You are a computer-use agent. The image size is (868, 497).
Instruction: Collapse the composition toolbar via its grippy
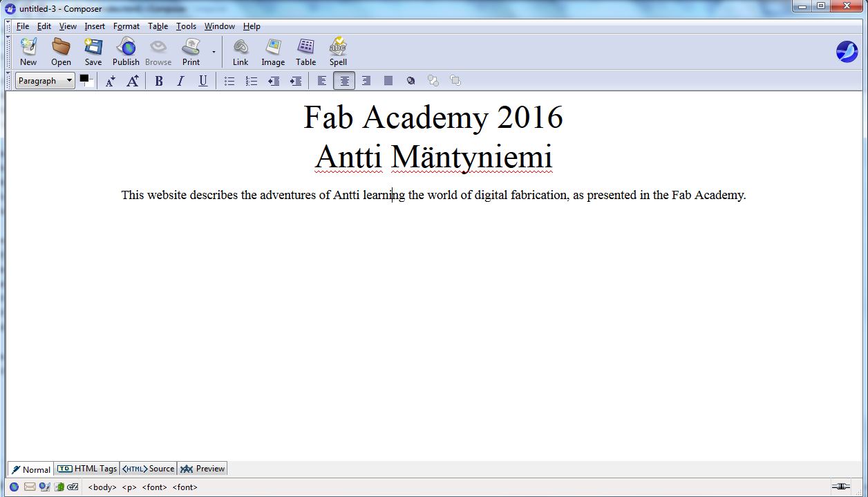click(x=9, y=52)
